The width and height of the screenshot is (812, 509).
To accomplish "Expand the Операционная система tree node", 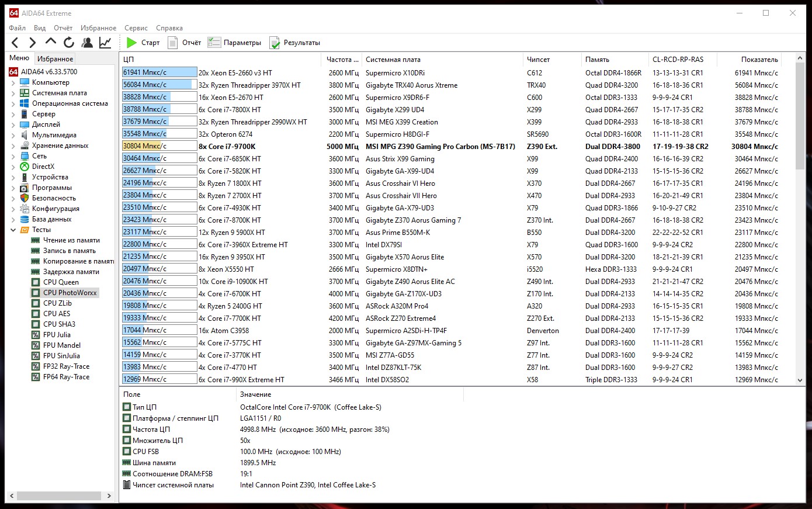I will 13,104.
